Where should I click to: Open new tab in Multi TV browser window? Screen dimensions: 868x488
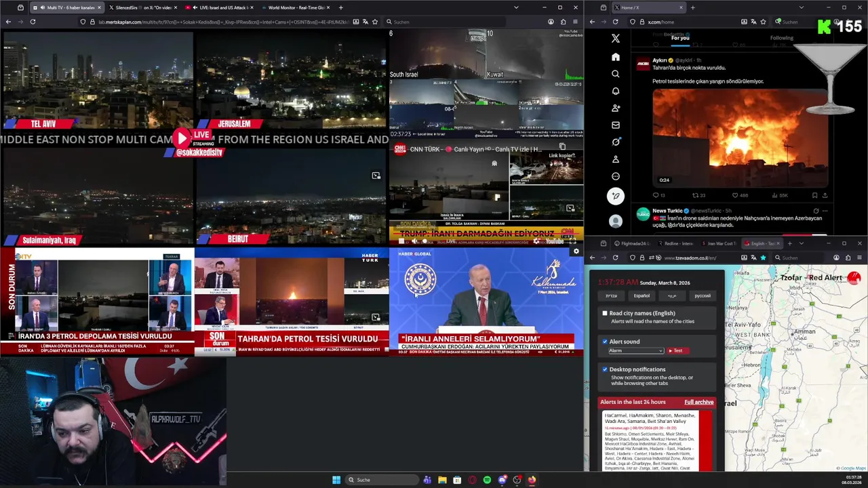pos(340,7)
